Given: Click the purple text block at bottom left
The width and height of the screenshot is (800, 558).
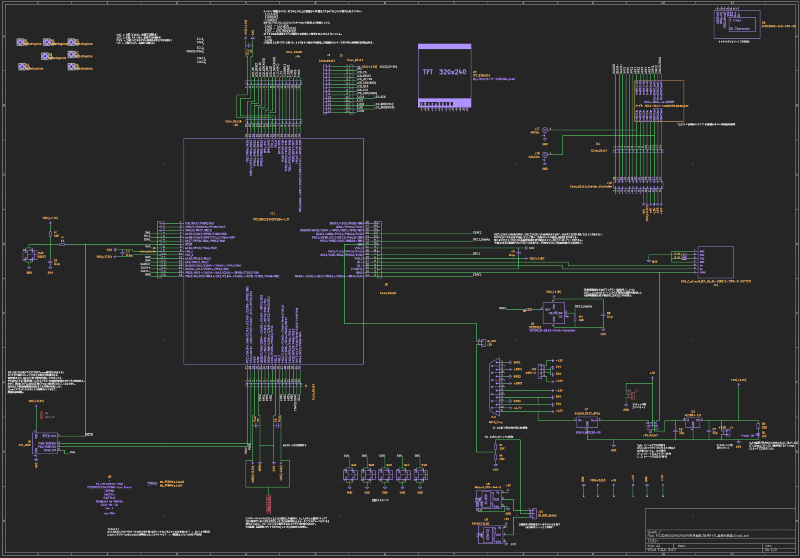Looking at the screenshot, I should [x=110, y=495].
